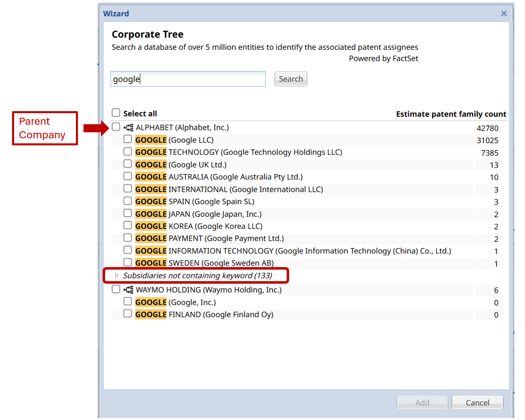Click the GOOGLE (Google LLC) row text
The image size is (525, 420).
tap(174, 140)
